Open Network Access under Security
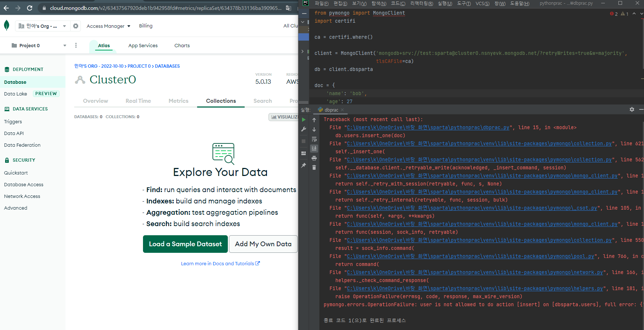This screenshot has height=330, width=644. pyautogui.click(x=22, y=196)
